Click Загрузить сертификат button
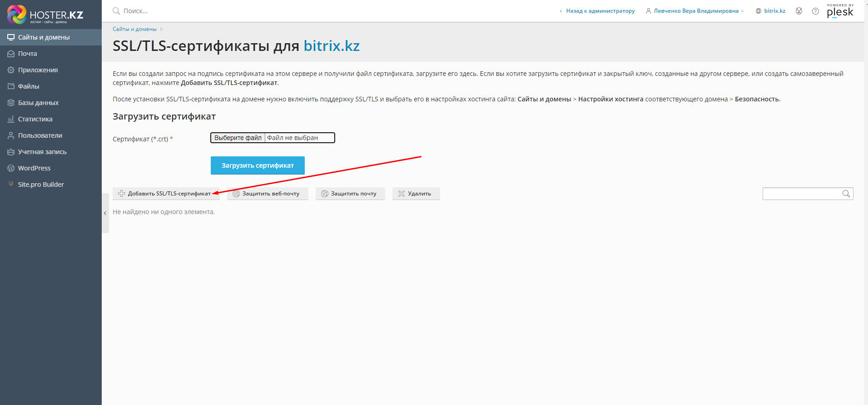Screen dimensions: 868x405 pyautogui.click(x=258, y=165)
